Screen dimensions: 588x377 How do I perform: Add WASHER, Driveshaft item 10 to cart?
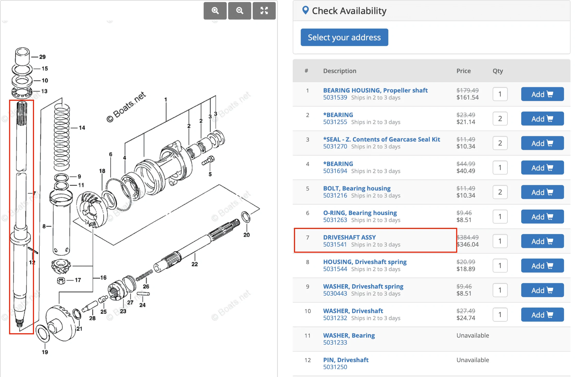pos(542,314)
